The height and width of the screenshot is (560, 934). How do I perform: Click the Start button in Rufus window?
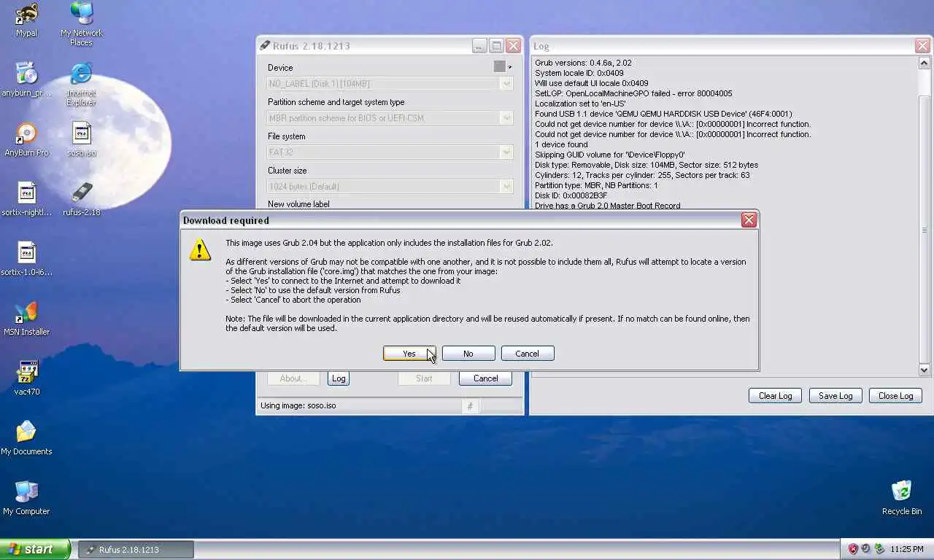424,378
